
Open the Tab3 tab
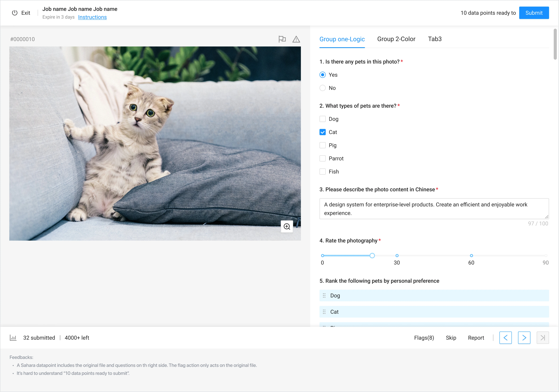pos(435,39)
